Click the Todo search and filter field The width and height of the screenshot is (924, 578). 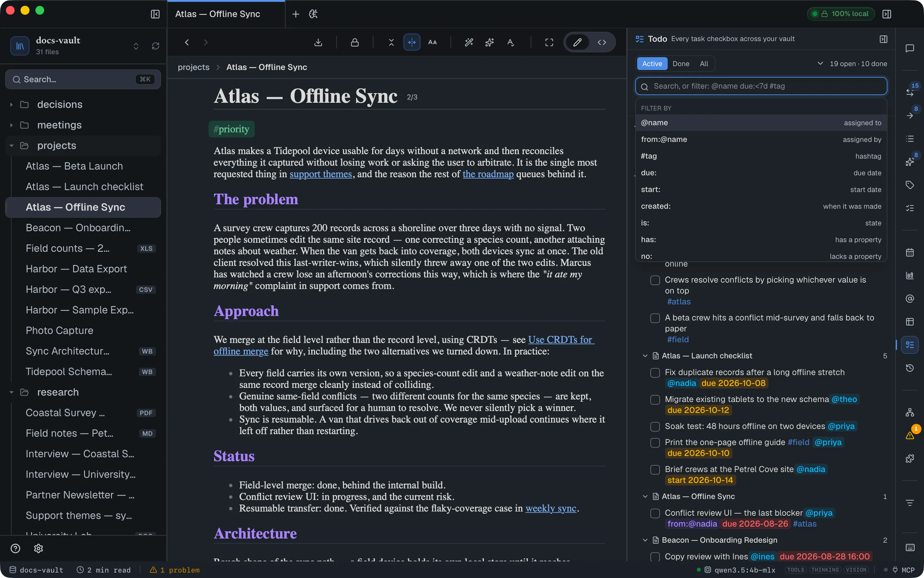761,86
